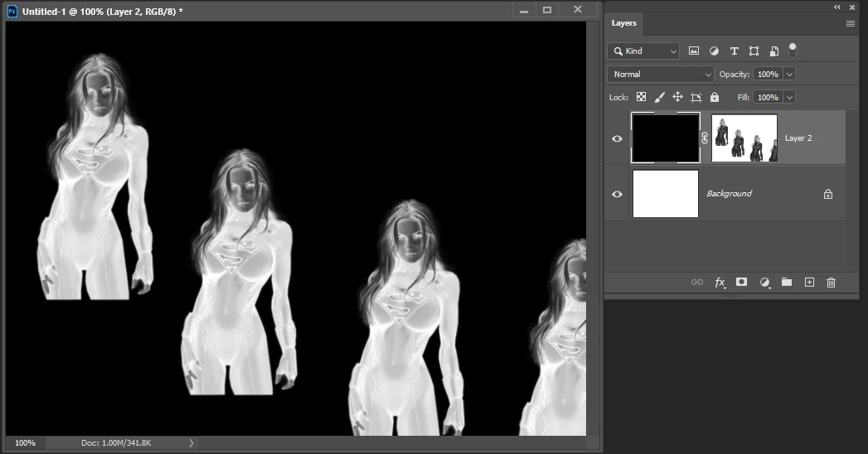Filter for smart object layers icon
Screen dimensions: 868x454
coord(773,51)
